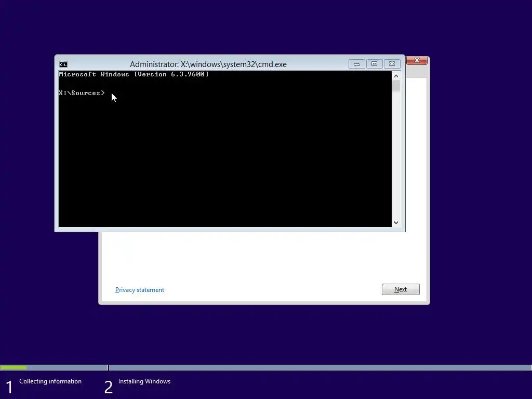
Task: Maximize the cmd.exe window
Action: pos(374,64)
